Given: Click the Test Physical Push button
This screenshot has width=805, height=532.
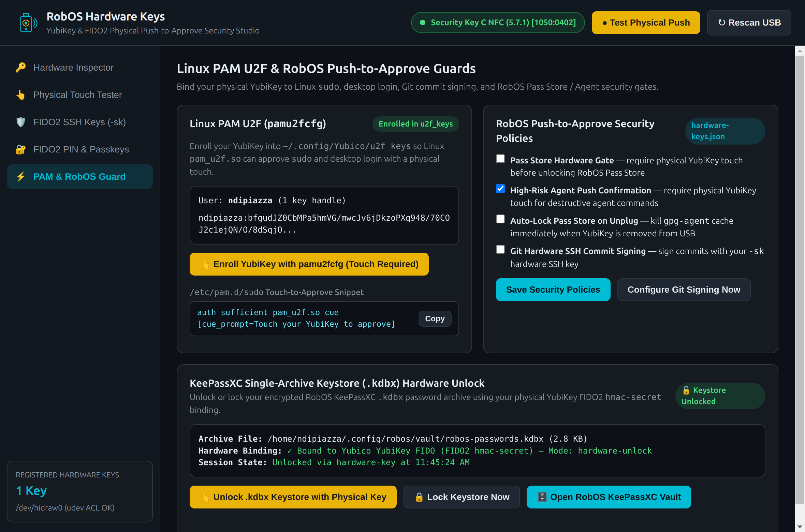Looking at the screenshot, I should coord(646,23).
